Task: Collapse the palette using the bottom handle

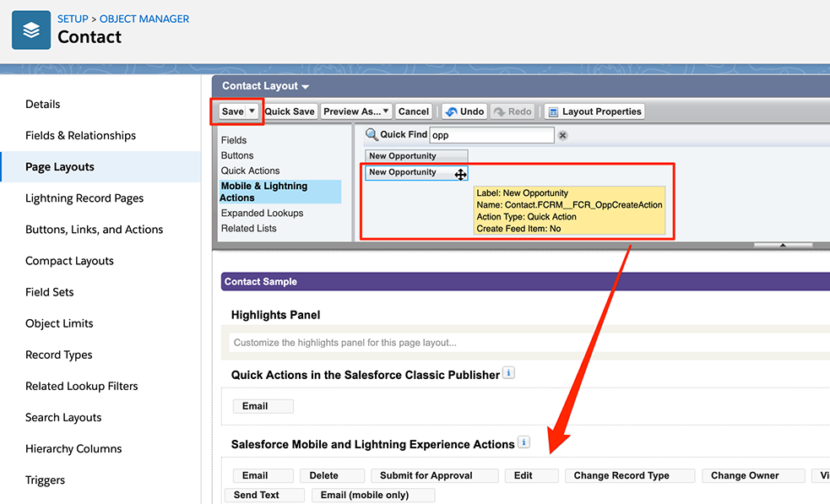Action: tap(783, 245)
